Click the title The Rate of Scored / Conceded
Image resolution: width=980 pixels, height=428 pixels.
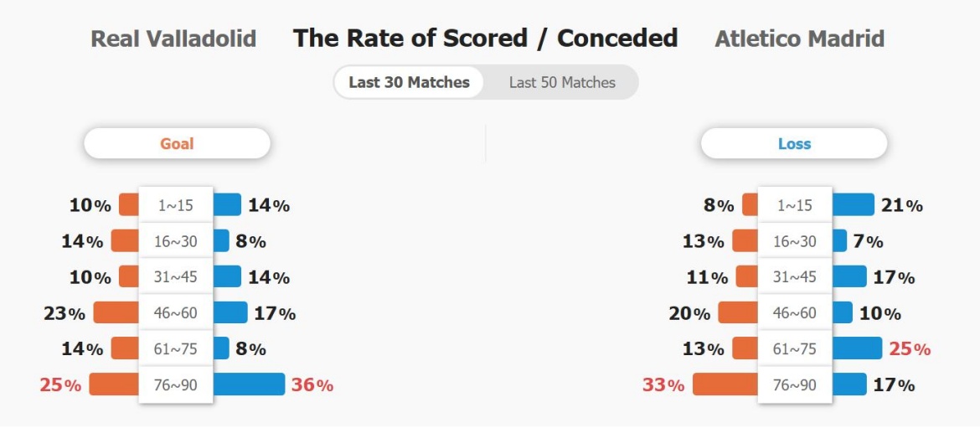click(x=486, y=39)
